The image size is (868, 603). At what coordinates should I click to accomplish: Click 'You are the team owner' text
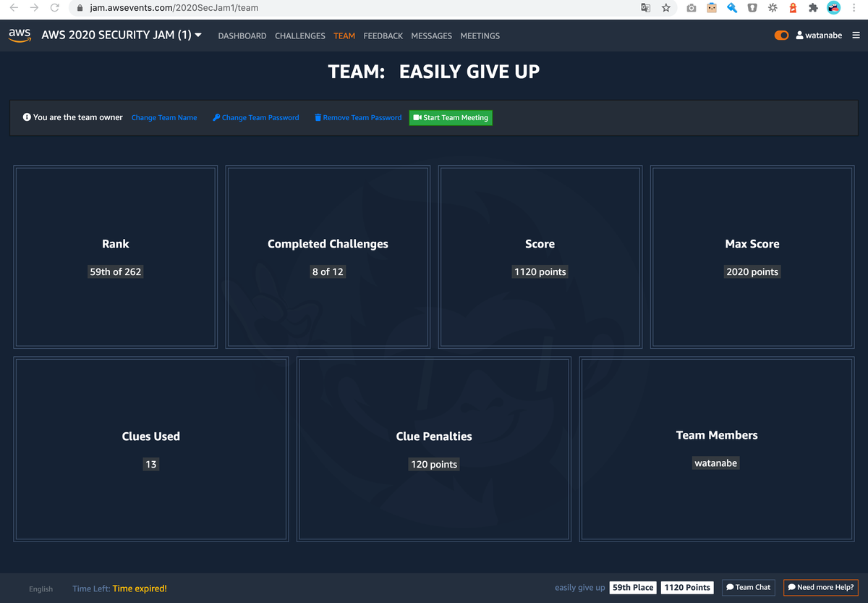coord(78,117)
